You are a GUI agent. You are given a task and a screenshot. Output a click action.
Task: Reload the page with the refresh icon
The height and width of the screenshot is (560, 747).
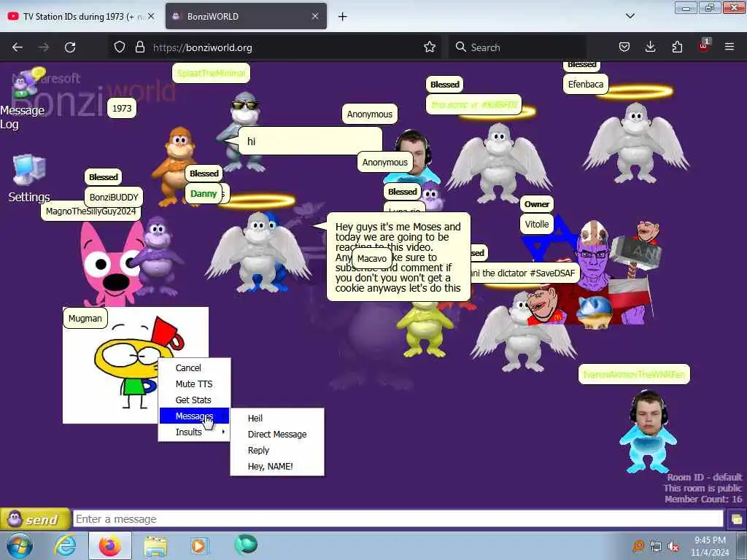click(70, 47)
